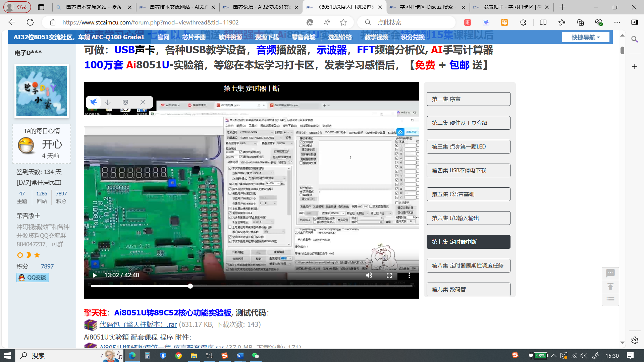Viewport: 644px width, 362px height.
Task: Switch to 国芯技术交流网站 - 搜索 tab
Action: click(94, 7)
